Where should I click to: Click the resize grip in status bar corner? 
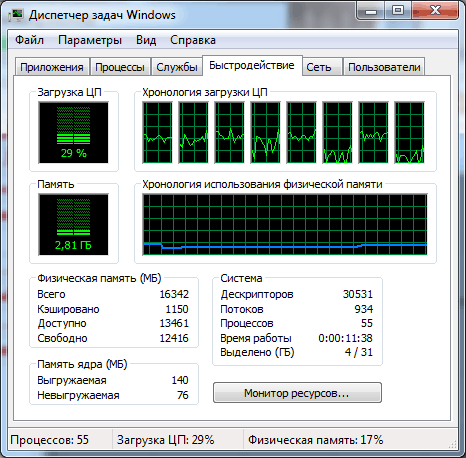[x=452, y=444]
